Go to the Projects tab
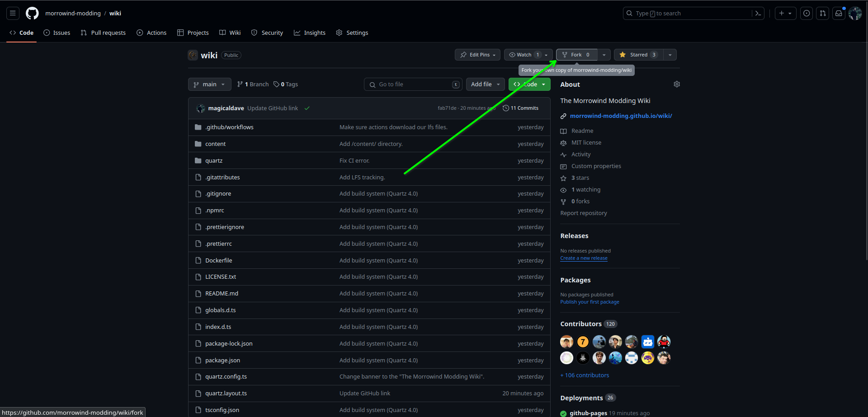 click(193, 33)
